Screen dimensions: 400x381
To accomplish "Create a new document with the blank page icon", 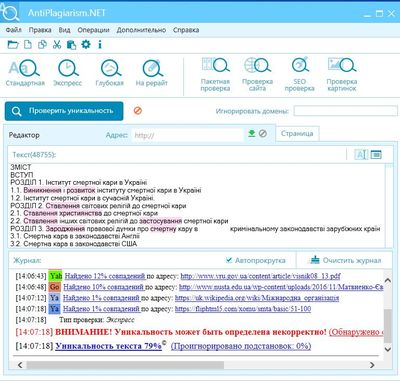I will point(28,44).
